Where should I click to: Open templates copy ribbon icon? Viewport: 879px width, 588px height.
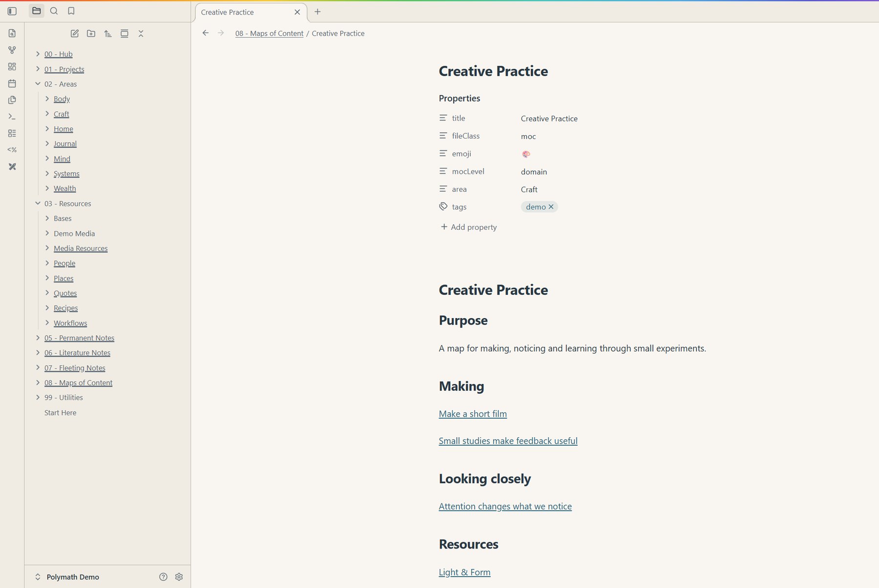click(12, 100)
